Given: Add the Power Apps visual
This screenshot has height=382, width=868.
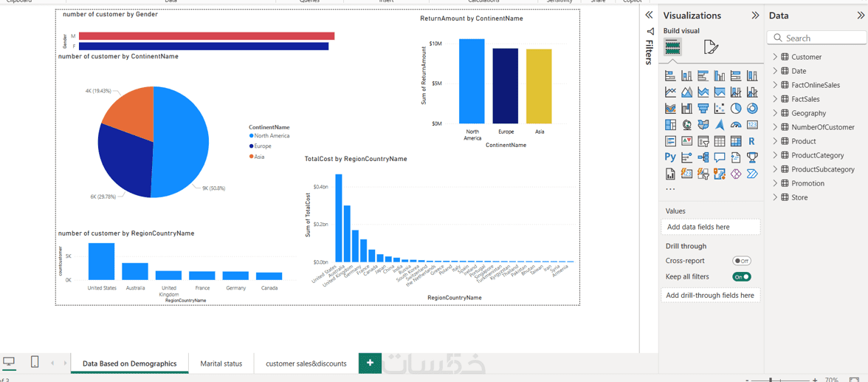Looking at the screenshot, I should point(736,174).
